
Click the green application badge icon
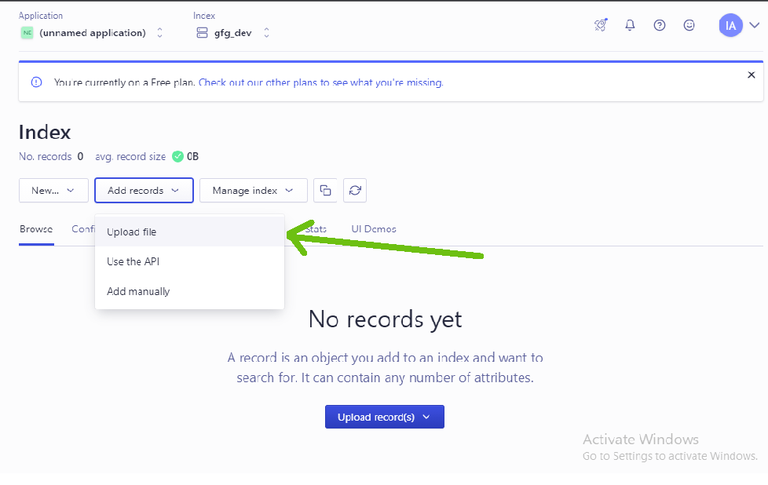coord(27,33)
